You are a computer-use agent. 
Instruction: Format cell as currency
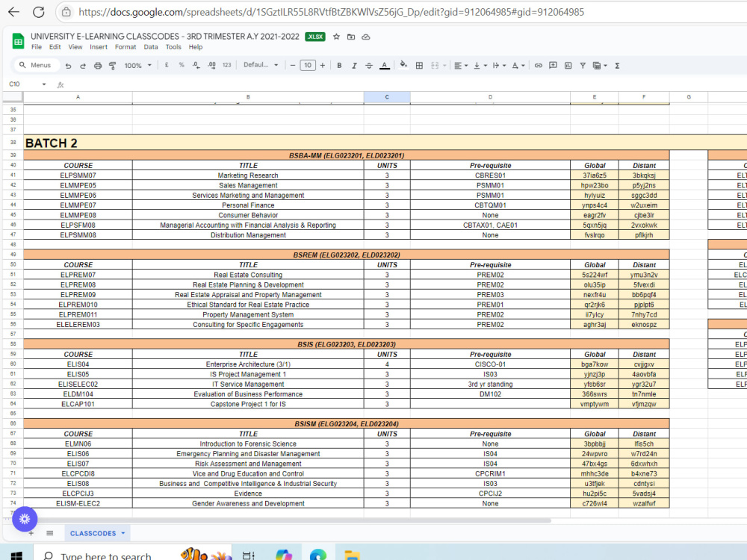(167, 65)
